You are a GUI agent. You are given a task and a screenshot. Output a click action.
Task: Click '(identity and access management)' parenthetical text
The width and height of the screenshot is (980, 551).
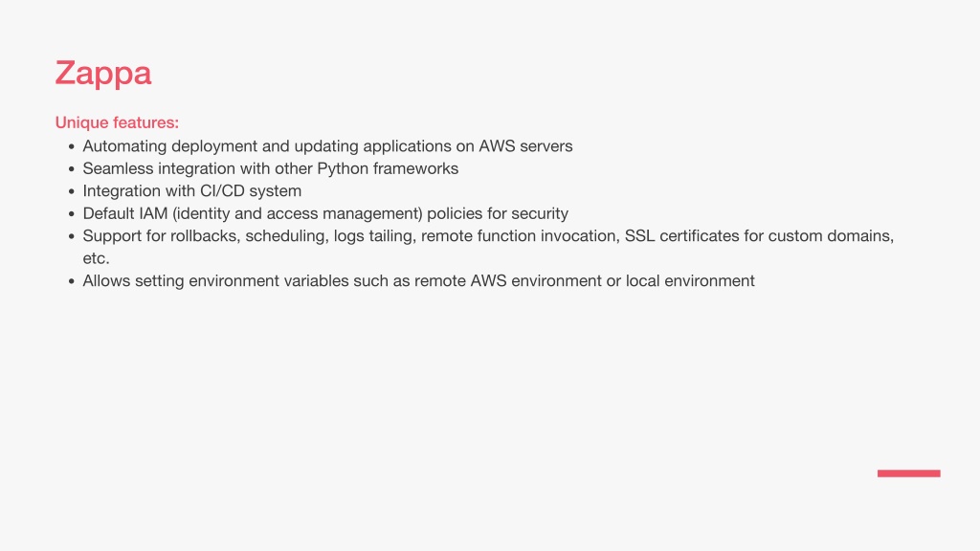coord(298,214)
